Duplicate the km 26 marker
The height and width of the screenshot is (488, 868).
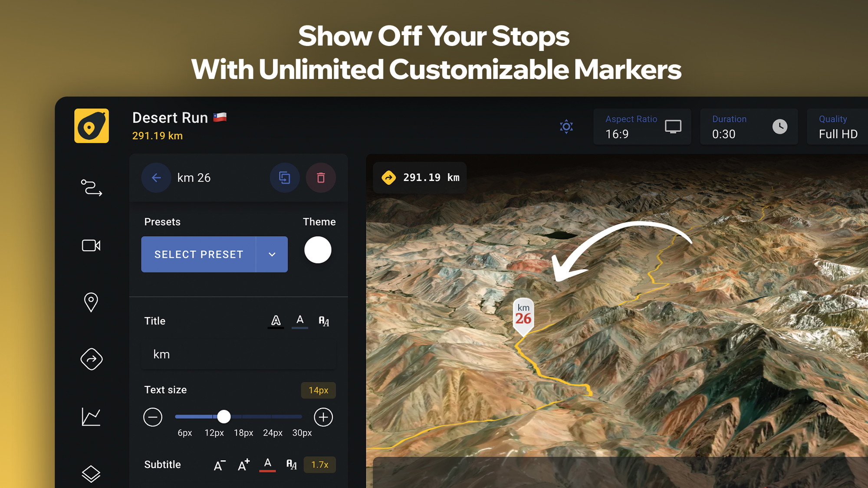point(285,177)
